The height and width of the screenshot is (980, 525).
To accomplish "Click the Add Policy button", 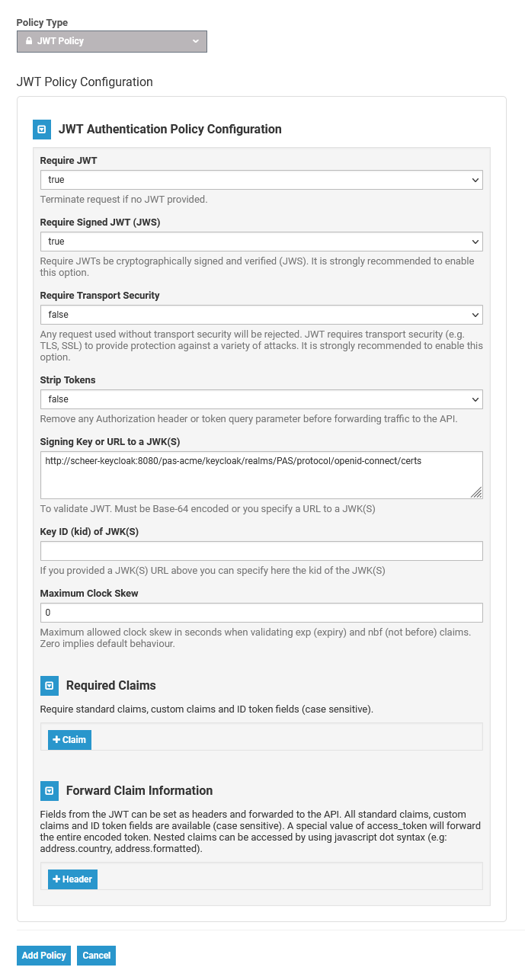I will pos(44,956).
